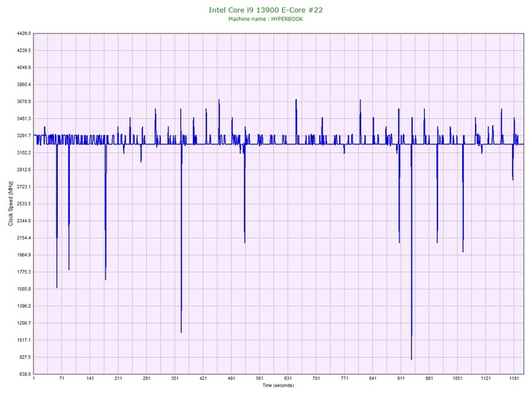Select the 1396.2 y-axis value
The width and height of the screenshot is (532, 399).
24,306
